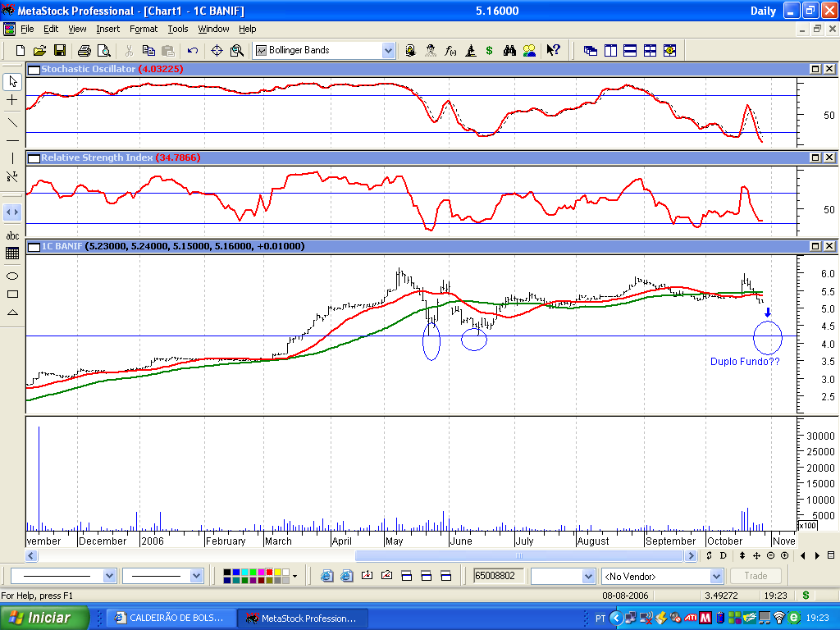
Task: Open the Edit menu
Action: (51, 29)
